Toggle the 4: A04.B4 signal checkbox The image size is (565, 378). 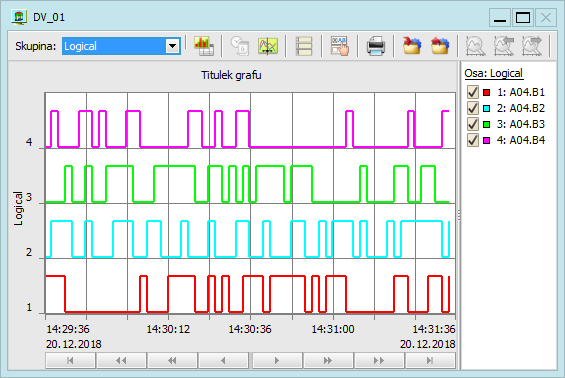point(472,140)
